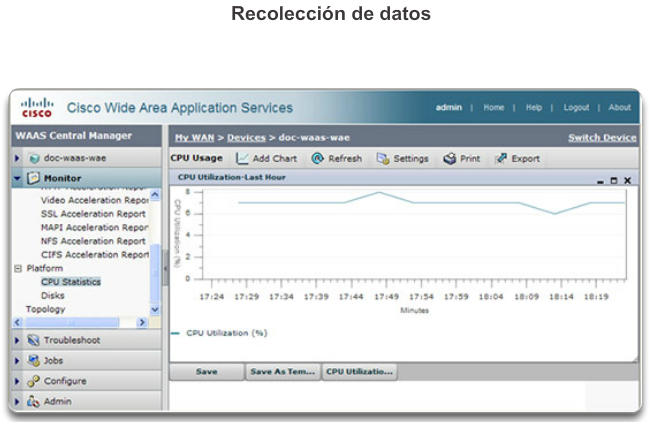Viewport: 649px width, 422px height.
Task: Click the Jobs section icon
Action: coord(33,360)
